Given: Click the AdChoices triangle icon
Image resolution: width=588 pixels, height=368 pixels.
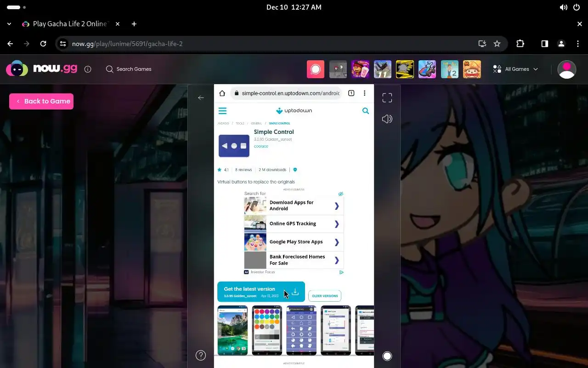Looking at the screenshot, I should 341,272.
